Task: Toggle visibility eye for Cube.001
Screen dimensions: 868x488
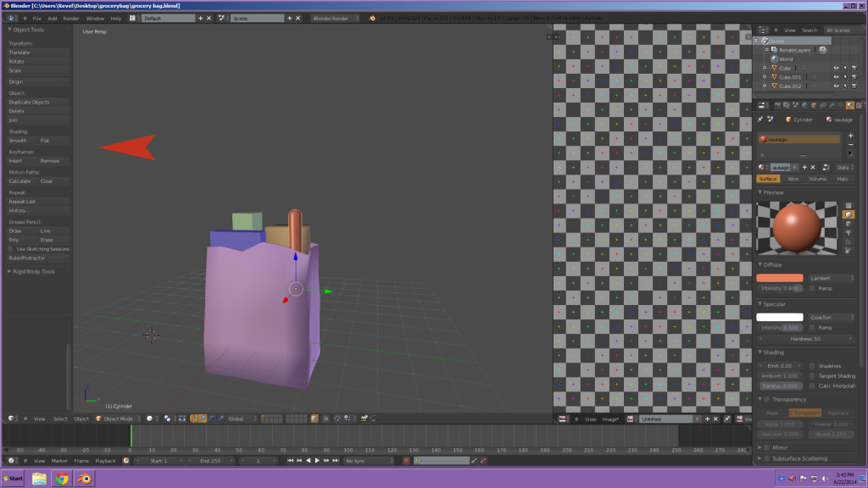Action: click(x=836, y=77)
